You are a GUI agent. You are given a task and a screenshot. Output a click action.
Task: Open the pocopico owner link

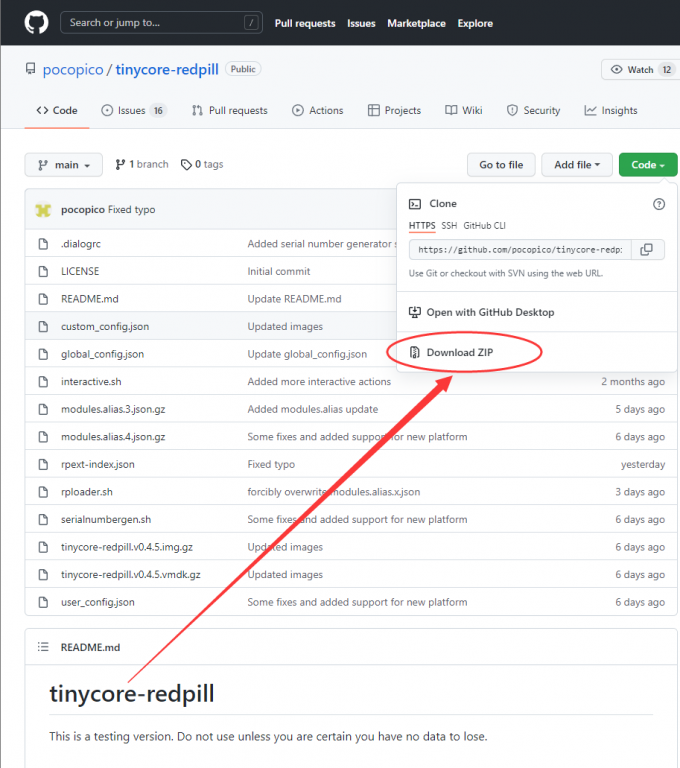(73, 70)
